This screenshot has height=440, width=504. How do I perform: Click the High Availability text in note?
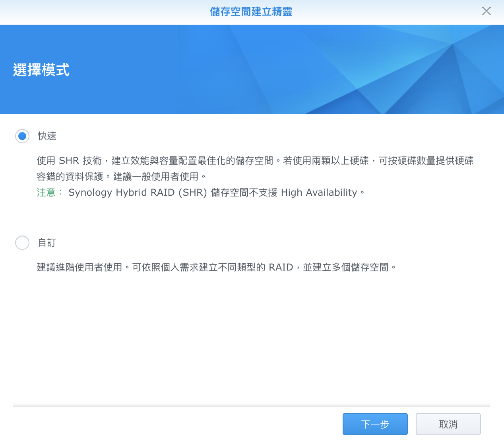(x=319, y=193)
